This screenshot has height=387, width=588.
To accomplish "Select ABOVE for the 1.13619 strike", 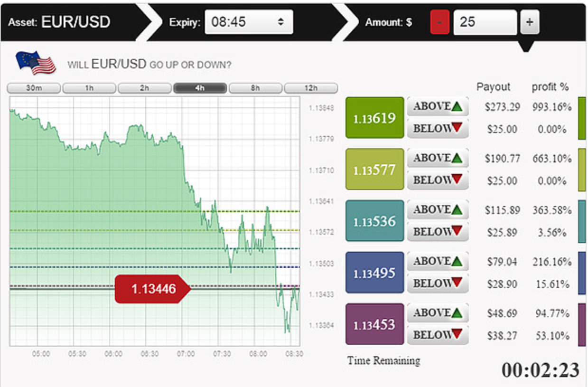I will click(437, 105).
